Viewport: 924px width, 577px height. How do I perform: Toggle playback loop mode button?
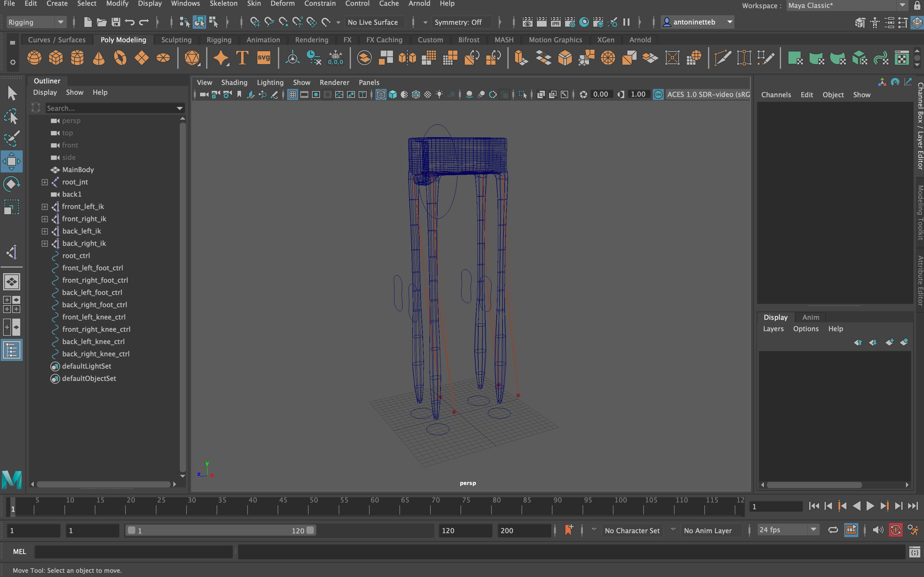pyautogui.click(x=833, y=530)
